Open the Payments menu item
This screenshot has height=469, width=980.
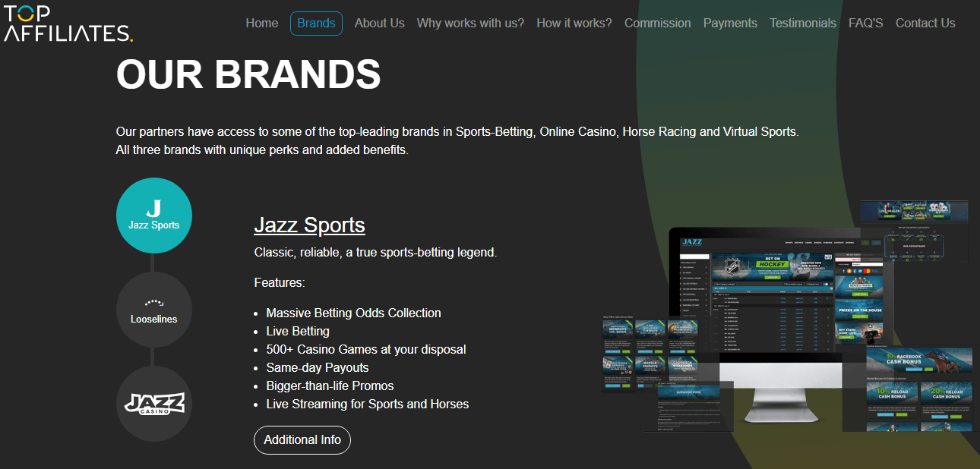730,24
